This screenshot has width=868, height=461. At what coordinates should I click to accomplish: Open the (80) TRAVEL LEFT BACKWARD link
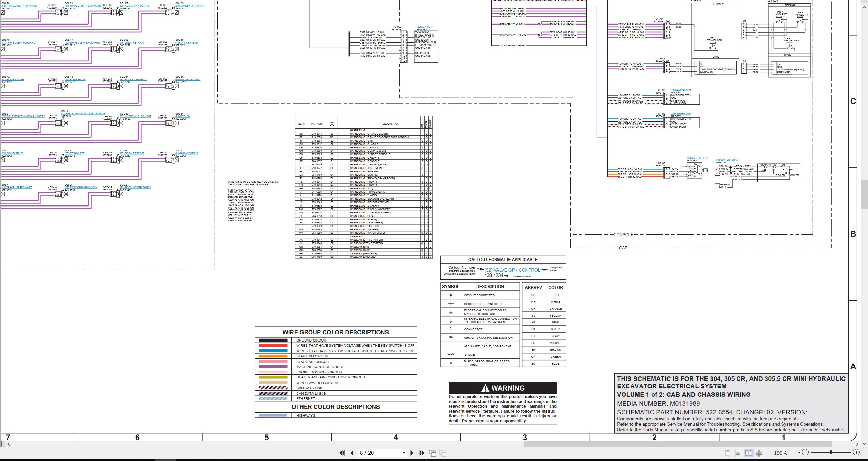(82, 43)
